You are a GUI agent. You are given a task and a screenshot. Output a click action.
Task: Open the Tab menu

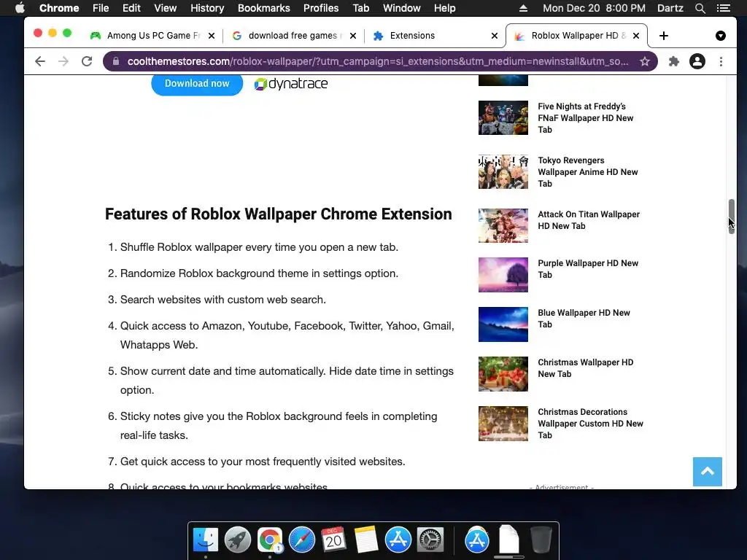click(x=360, y=8)
